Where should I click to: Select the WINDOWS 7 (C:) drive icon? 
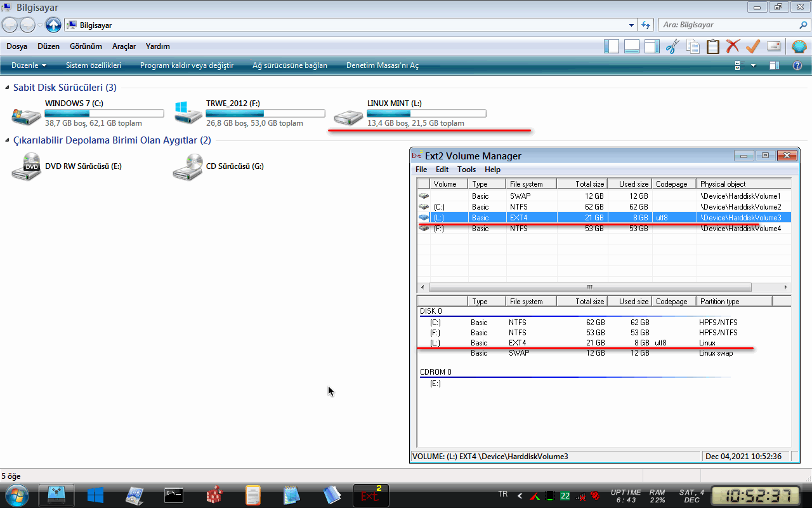point(26,115)
